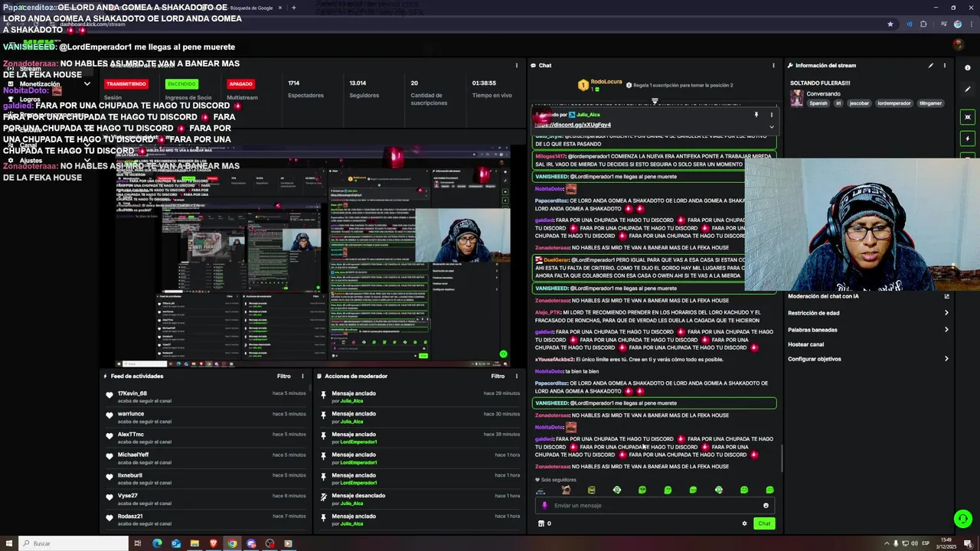Open the Windows notification center

pos(968,543)
